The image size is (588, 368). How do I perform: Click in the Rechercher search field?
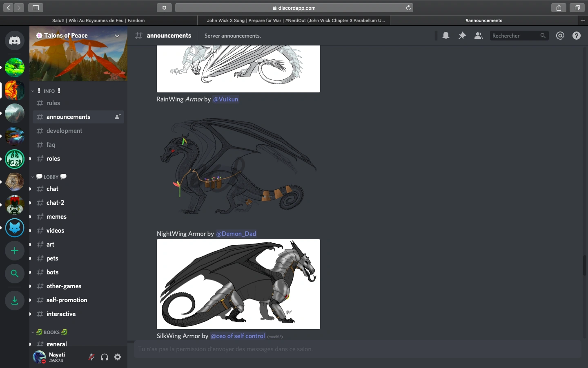pyautogui.click(x=514, y=36)
